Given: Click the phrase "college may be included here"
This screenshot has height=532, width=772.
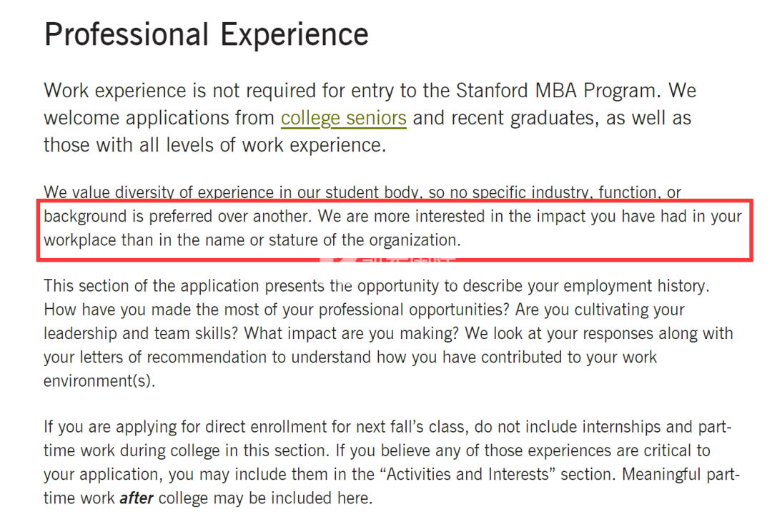Looking at the screenshot, I should pos(265,498).
